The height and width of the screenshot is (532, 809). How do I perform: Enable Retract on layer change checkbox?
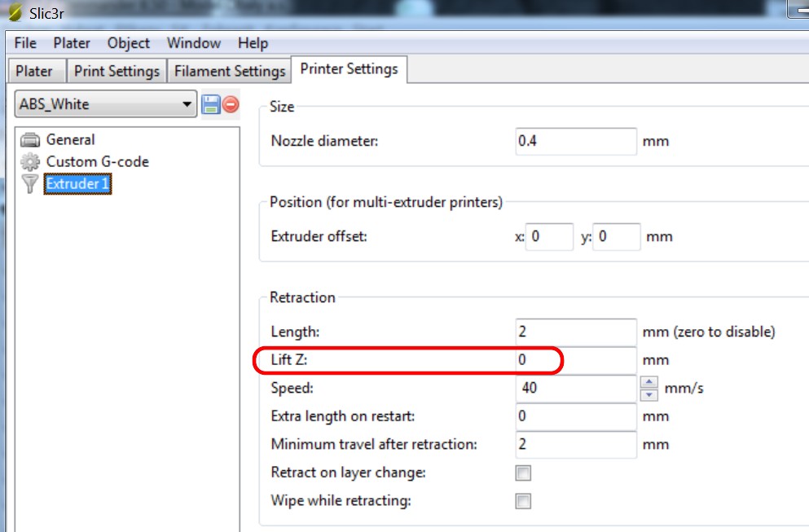point(523,473)
